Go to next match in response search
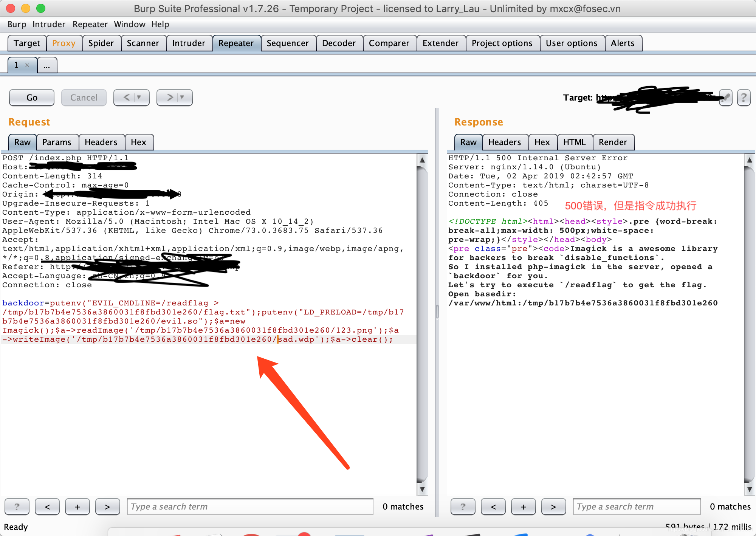 pos(553,507)
